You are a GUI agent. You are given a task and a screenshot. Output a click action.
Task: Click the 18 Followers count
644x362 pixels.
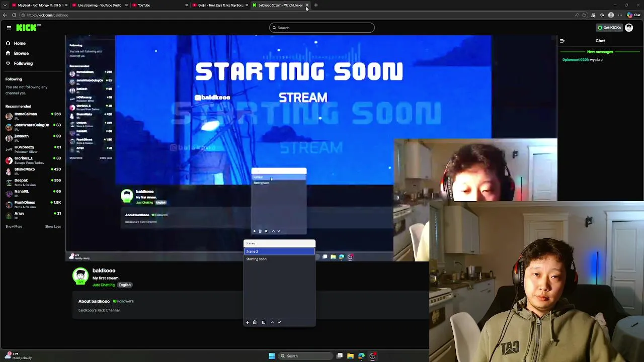pyautogui.click(x=123, y=301)
